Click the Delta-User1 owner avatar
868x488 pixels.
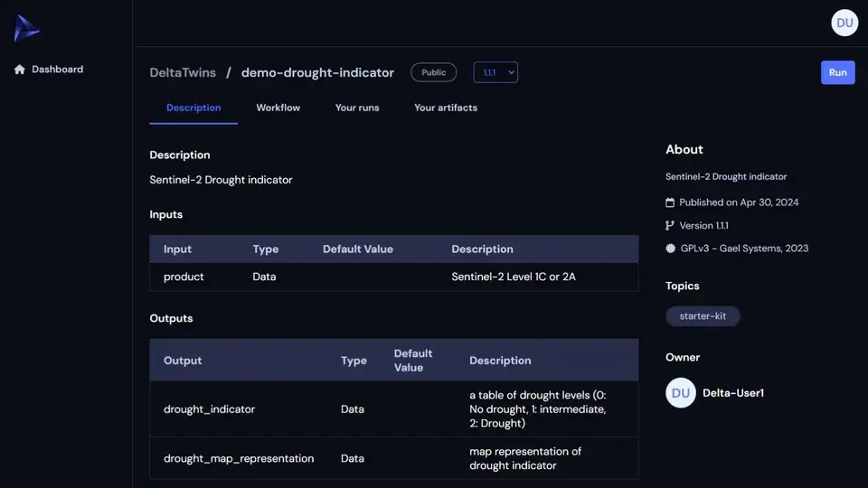pyautogui.click(x=680, y=393)
